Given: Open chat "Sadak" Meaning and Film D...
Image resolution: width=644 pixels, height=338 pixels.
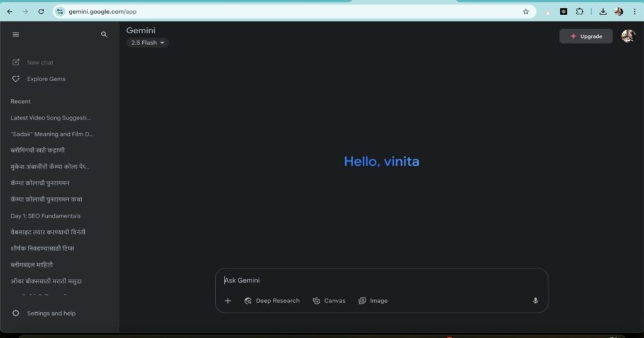Looking at the screenshot, I should pos(52,134).
